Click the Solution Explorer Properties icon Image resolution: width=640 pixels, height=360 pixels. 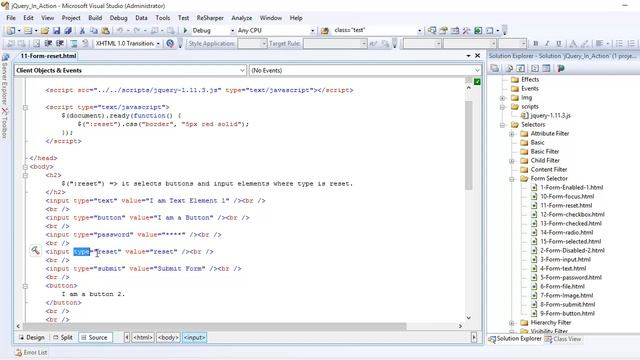[495, 68]
